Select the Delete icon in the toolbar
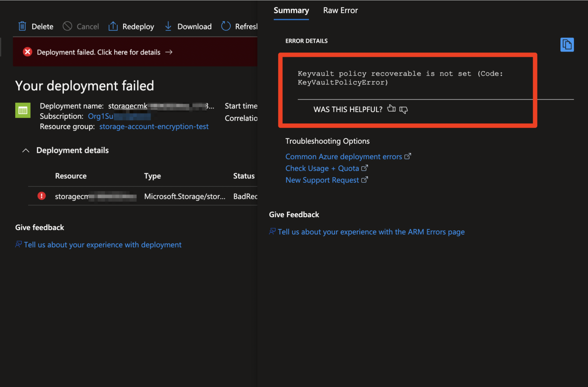 coord(22,26)
